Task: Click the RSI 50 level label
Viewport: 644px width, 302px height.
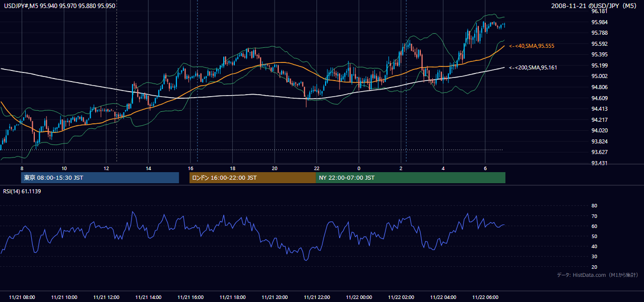Action: pos(594,237)
